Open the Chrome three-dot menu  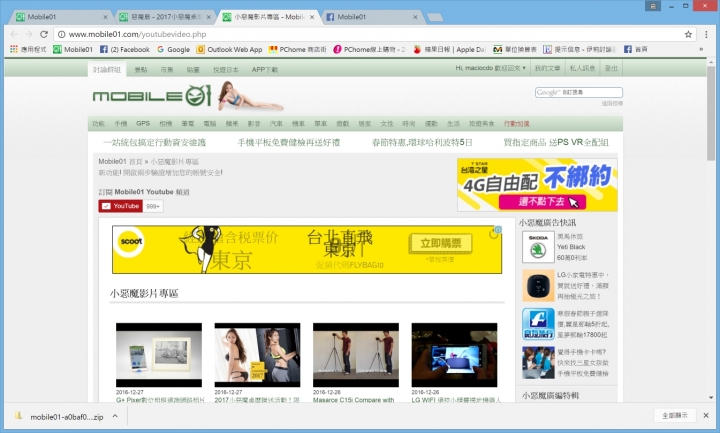pyautogui.click(x=706, y=34)
